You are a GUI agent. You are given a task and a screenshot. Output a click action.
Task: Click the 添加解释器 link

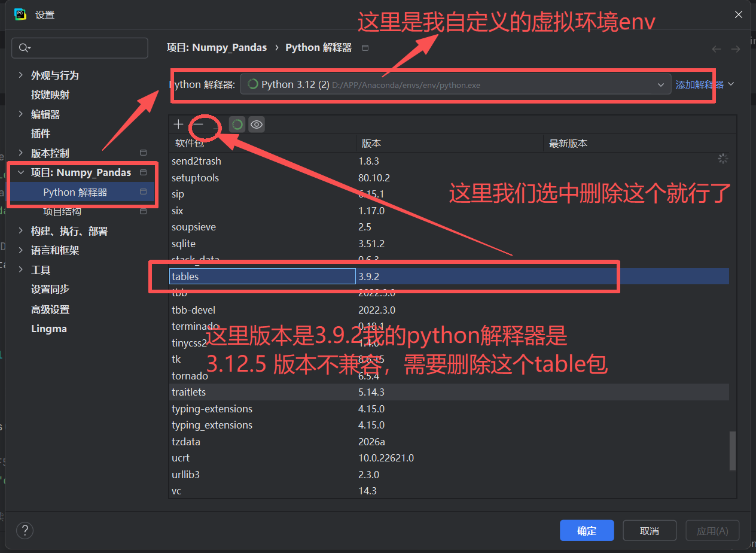pyautogui.click(x=699, y=84)
